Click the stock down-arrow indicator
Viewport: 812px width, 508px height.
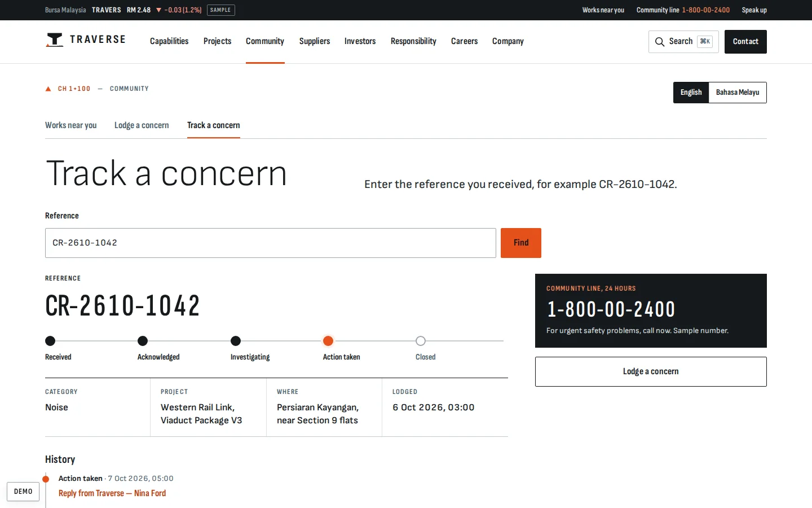click(158, 10)
